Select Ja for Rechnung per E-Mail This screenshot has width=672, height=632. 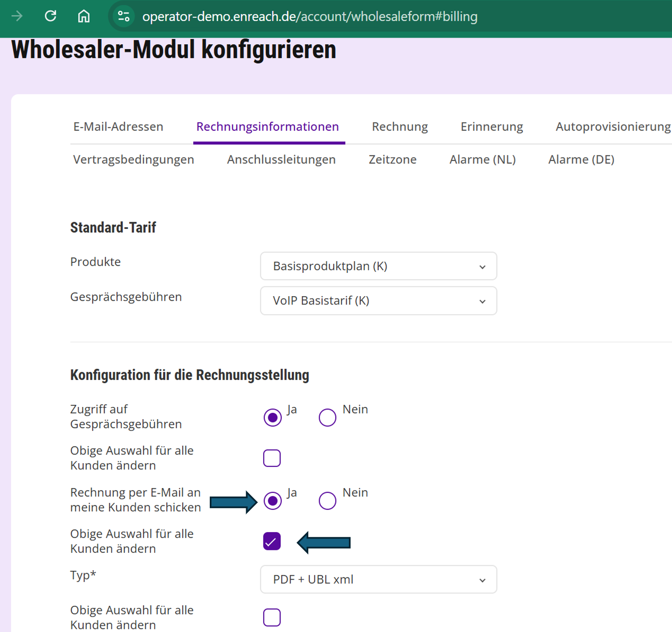tap(272, 501)
